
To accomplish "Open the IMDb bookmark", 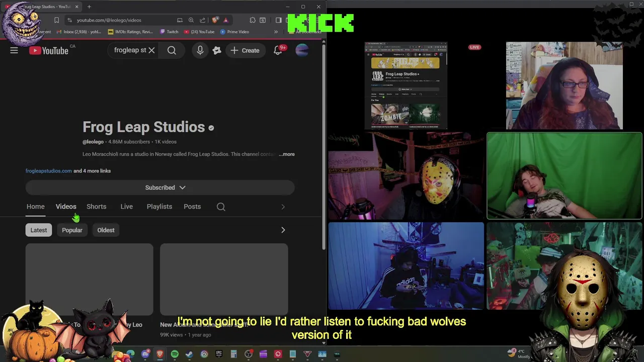I will tap(130, 32).
